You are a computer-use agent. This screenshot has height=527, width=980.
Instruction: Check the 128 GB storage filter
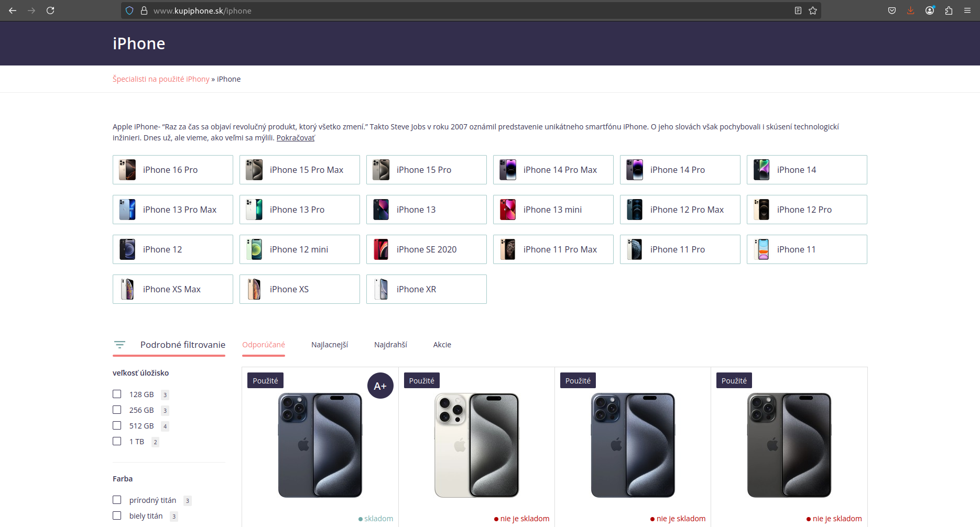pos(117,394)
